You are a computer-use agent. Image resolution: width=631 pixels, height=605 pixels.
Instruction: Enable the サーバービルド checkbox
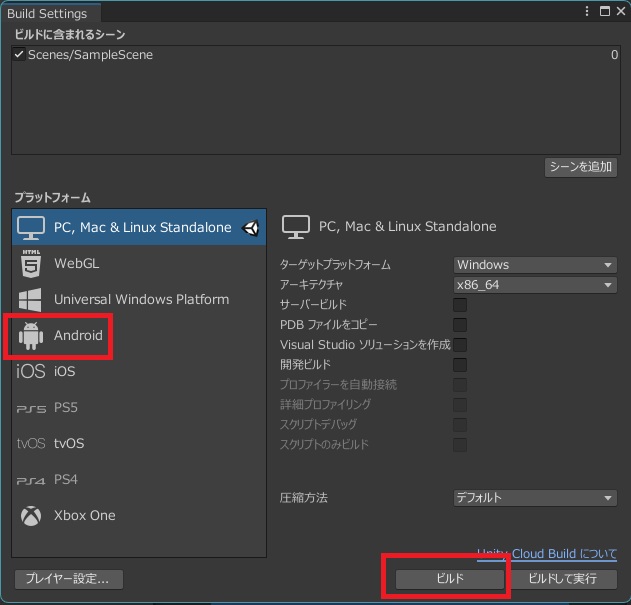pyautogui.click(x=460, y=305)
